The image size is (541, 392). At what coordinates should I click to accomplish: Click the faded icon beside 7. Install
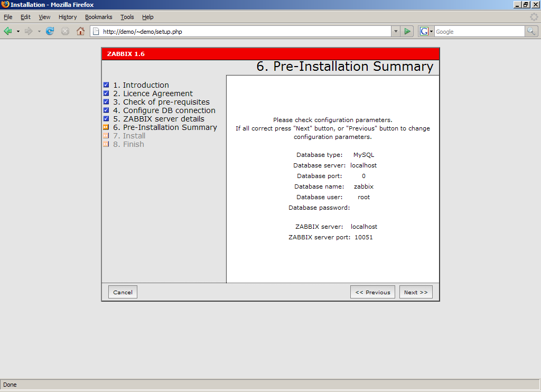tap(106, 136)
